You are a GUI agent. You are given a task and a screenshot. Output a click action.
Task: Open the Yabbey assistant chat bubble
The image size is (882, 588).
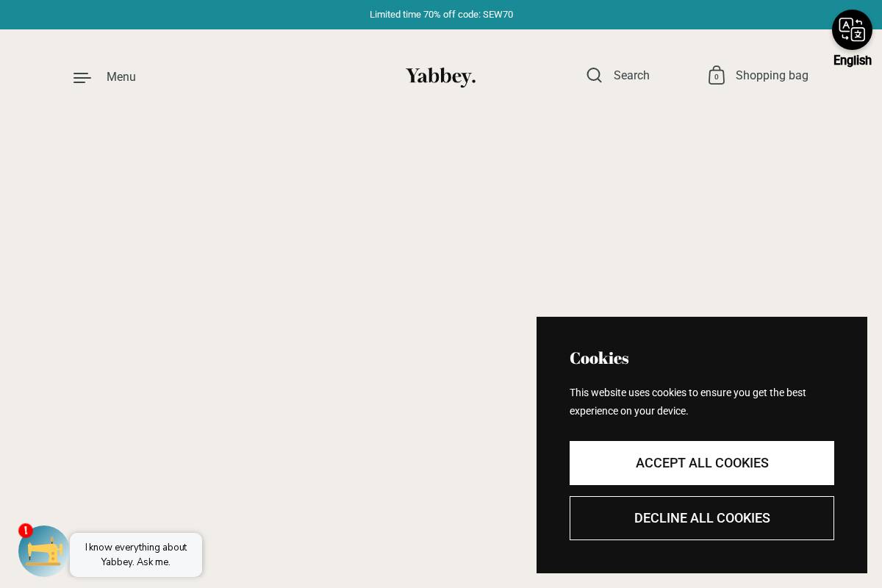point(136,555)
